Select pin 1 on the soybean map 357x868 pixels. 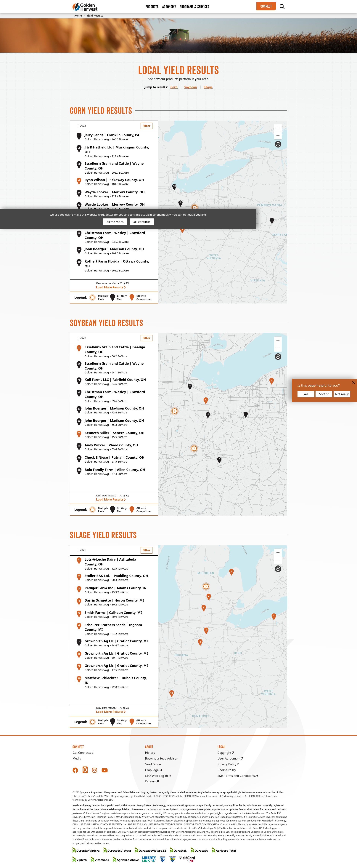coord(271,381)
